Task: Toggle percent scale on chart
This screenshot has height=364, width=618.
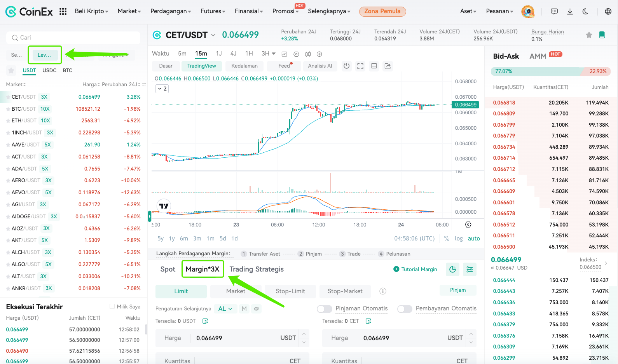Action: tap(447, 239)
